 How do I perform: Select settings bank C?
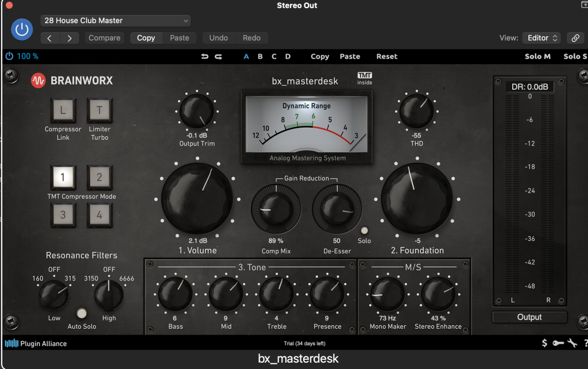[274, 56]
